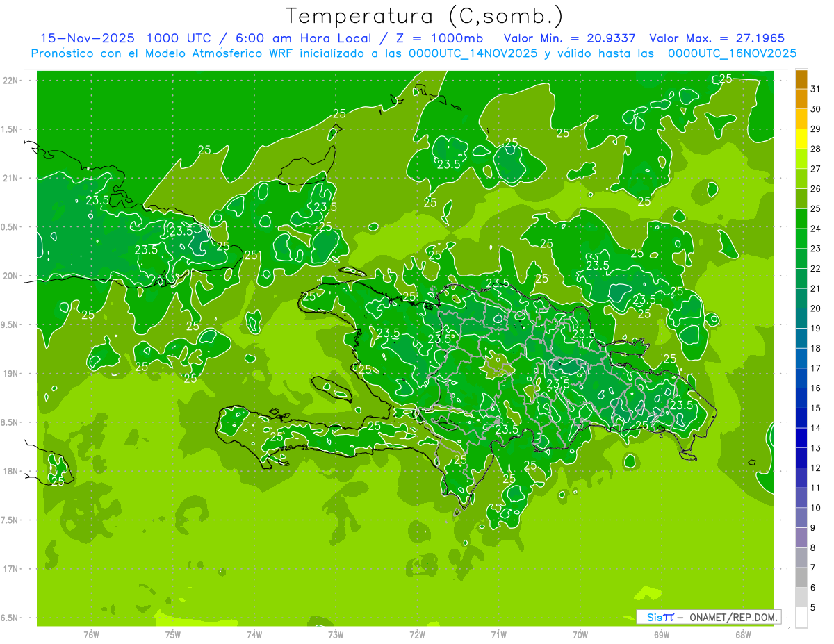This screenshot has height=644, width=834.
Task: Click the legend value '12'
Action: [816, 468]
